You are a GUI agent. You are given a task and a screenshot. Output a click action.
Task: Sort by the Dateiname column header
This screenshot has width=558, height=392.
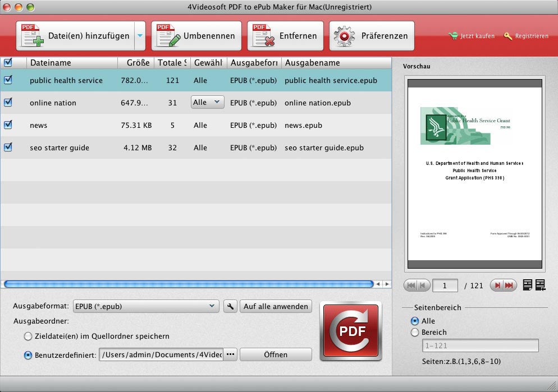[x=72, y=63]
